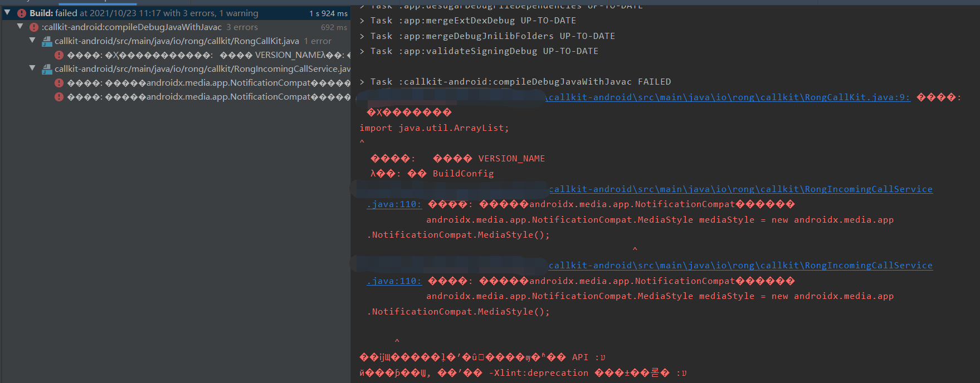
Task: Expand the Task :app:validateSigningDebug line
Action: pos(362,51)
